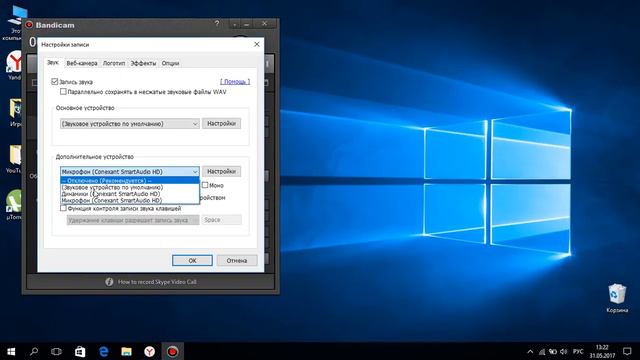Click Настройки button for primary device

coord(221,123)
